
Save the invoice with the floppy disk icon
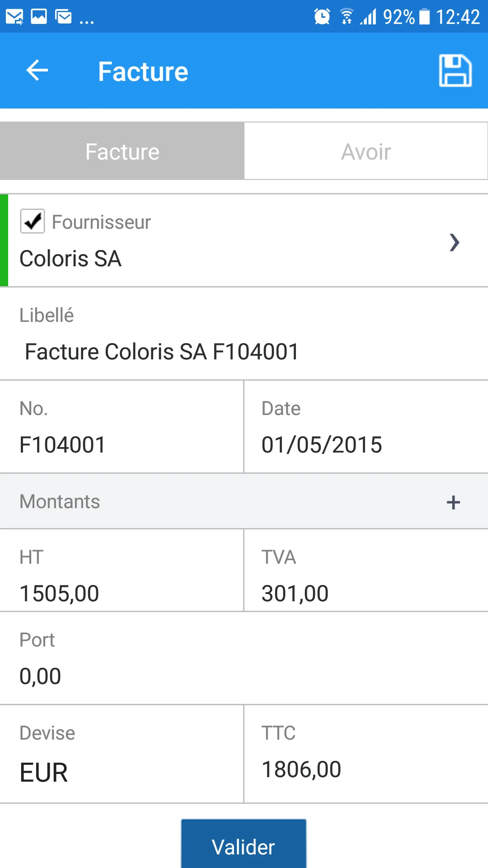[455, 71]
